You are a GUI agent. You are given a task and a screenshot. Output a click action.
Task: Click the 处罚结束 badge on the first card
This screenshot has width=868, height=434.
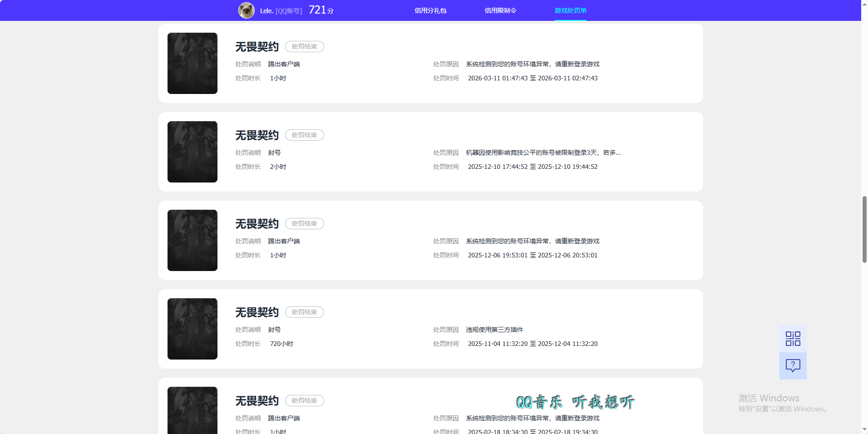coord(304,46)
